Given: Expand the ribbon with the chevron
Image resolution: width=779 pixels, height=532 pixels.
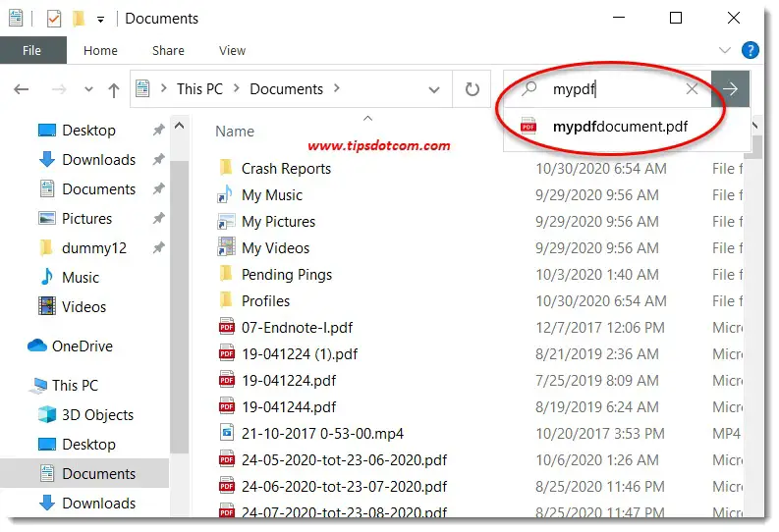Looking at the screenshot, I should coord(724,50).
